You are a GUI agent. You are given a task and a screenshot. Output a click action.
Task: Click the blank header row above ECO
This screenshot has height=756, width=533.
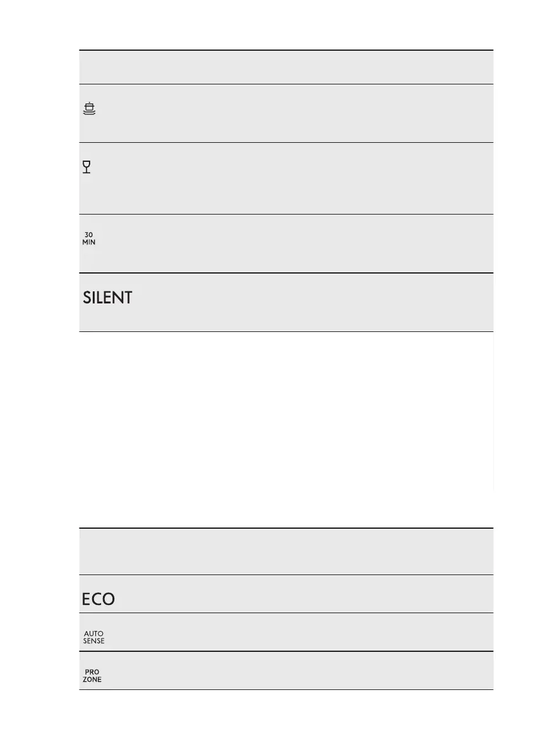(x=286, y=551)
